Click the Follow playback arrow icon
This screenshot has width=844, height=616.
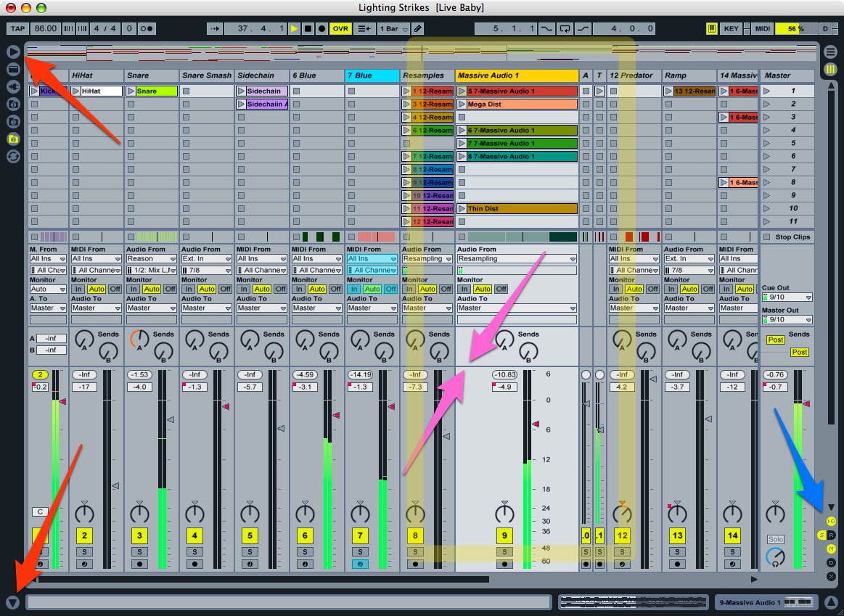point(215,28)
